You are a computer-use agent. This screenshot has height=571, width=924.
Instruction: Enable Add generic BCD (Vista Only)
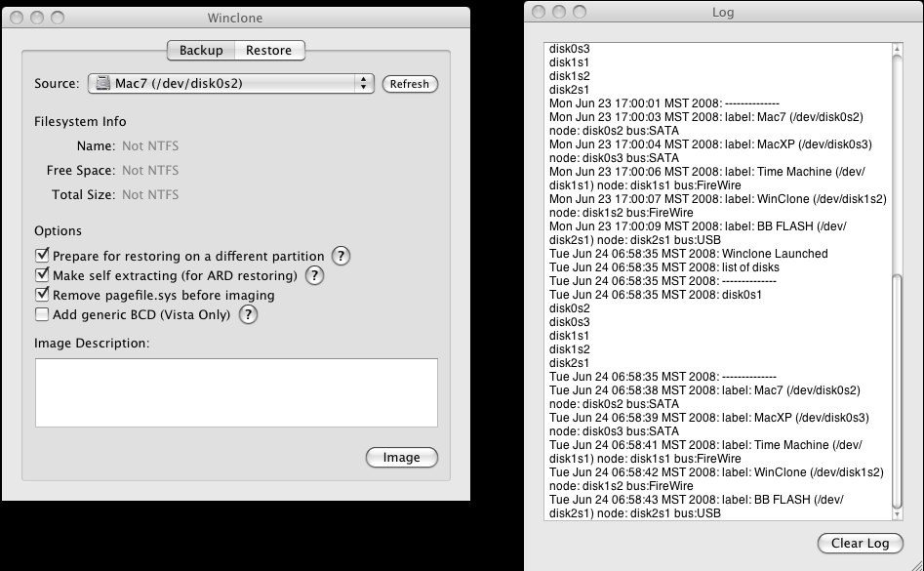[x=42, y=314]
